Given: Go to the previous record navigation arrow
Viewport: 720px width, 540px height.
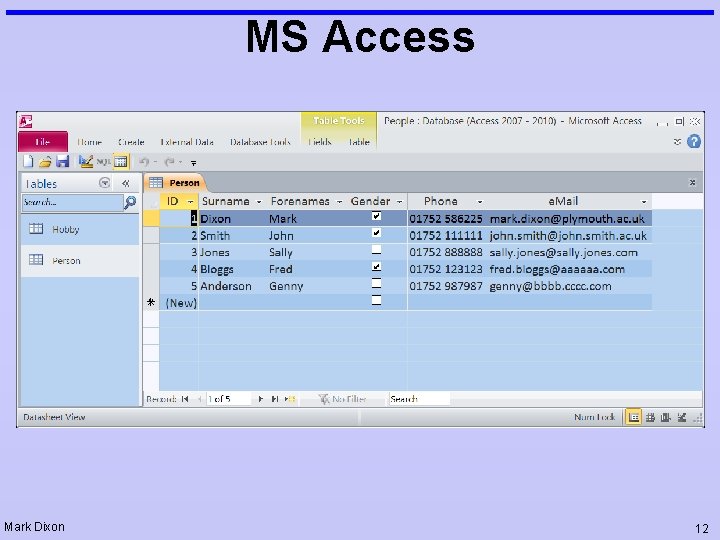Looking at the screenshot, I should [199, 399].
